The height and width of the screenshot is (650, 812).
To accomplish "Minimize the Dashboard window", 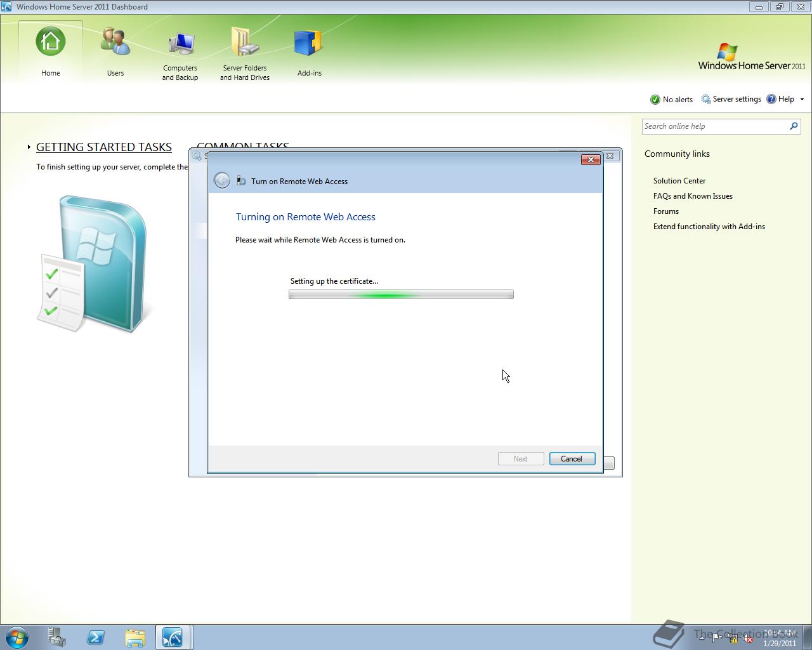I will 759,7.
